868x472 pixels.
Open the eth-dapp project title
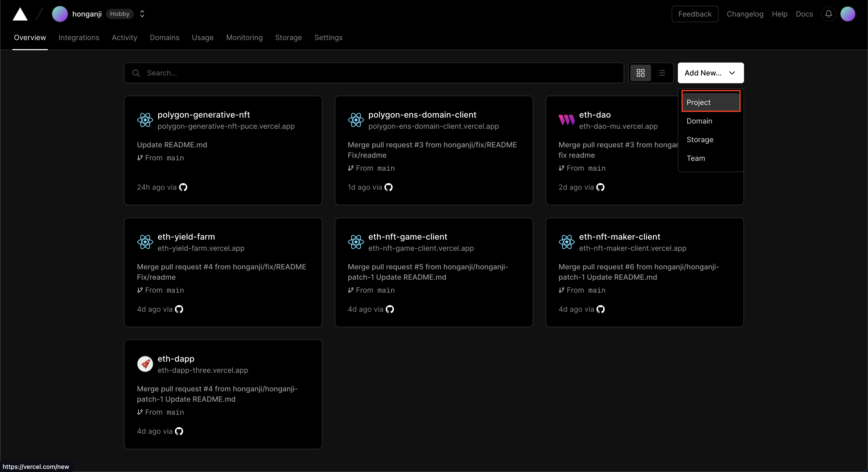coord(176,359)
